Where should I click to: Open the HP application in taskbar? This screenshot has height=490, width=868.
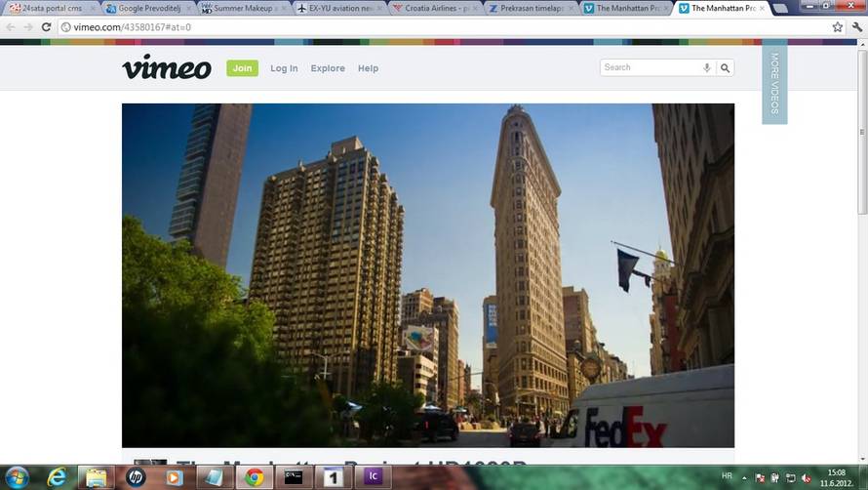pyautogui.click(x=135, y=476)
